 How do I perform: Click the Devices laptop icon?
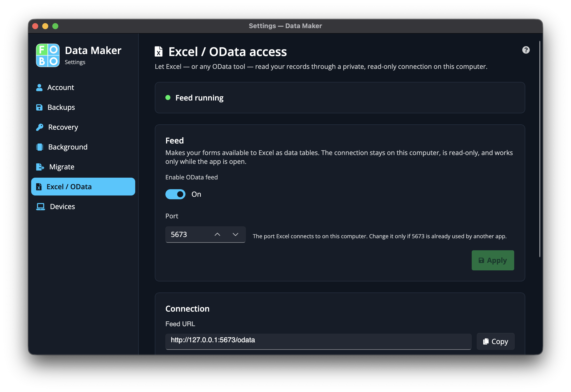40,207
